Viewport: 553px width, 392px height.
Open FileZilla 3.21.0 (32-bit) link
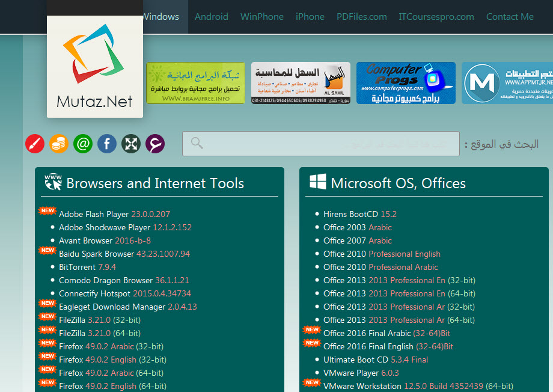point(100,320)
